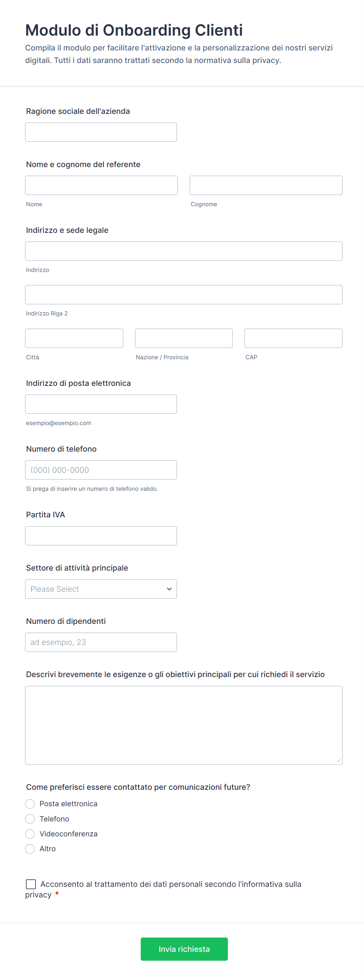The height and width of the screenshot is (980, 364).
Task: Focus the Nome input field
Action: (x=101, y=186)
